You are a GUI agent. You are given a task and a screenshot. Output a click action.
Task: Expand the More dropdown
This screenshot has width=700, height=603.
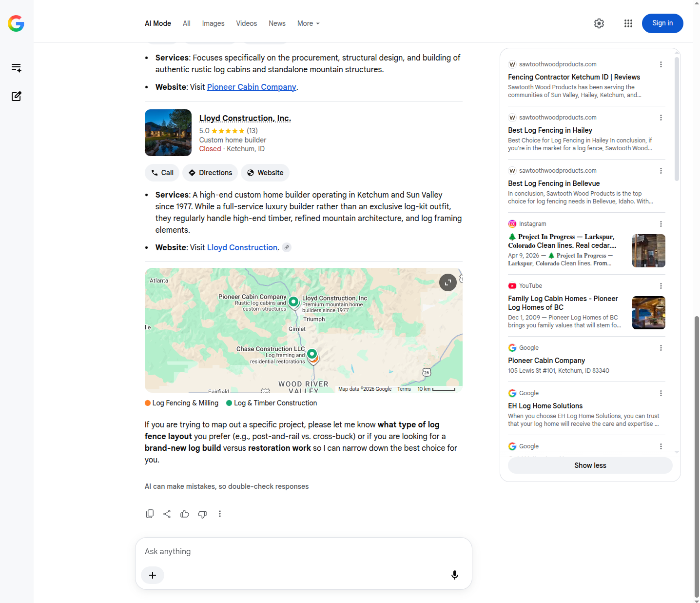pos(309,23)
